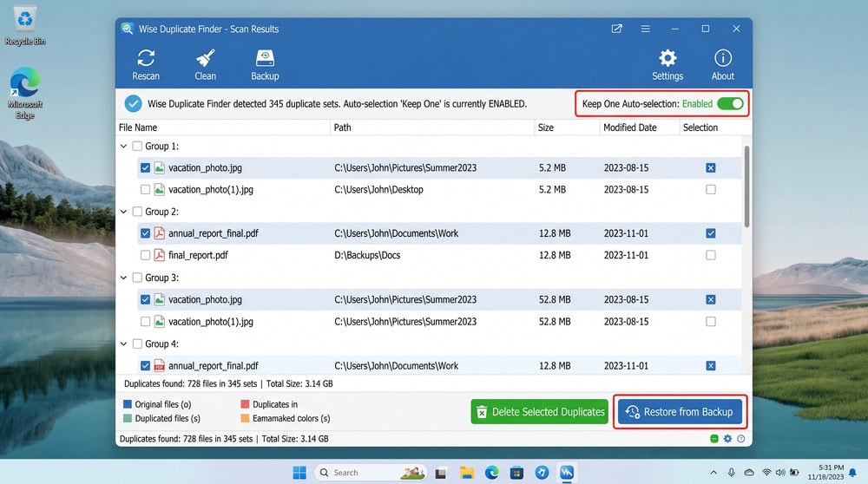Sort by Modified Date column header

(x=640, y=128)
